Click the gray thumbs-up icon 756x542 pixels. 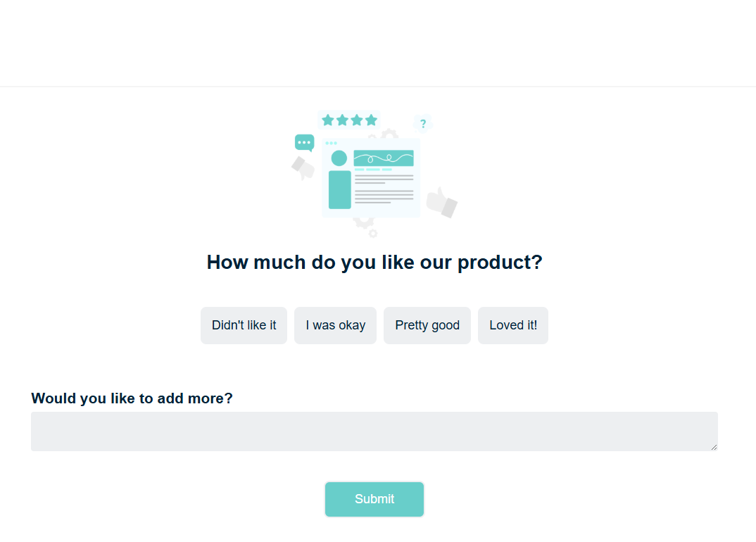tap(441, 203)
